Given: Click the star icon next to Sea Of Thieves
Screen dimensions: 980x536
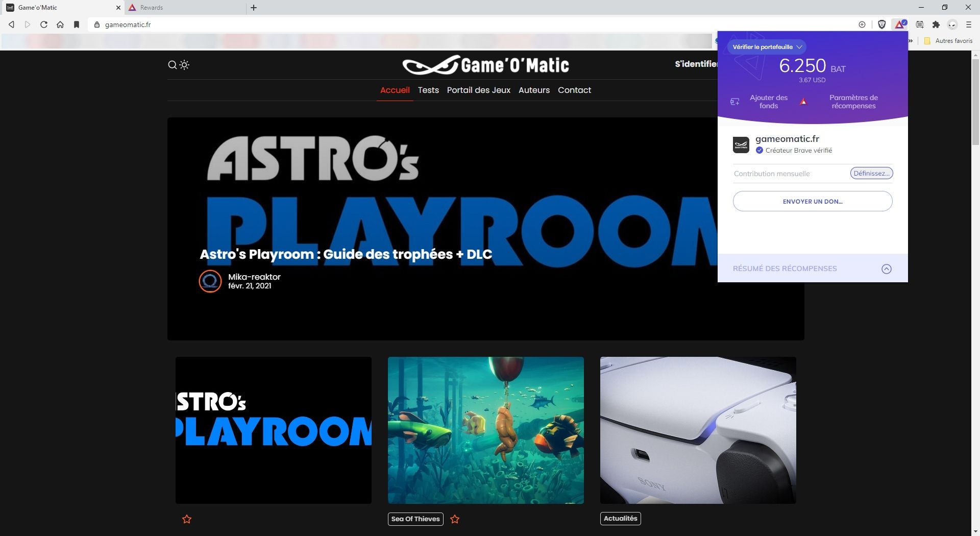Looking at the screenshot, I should (x=455, y=519).
